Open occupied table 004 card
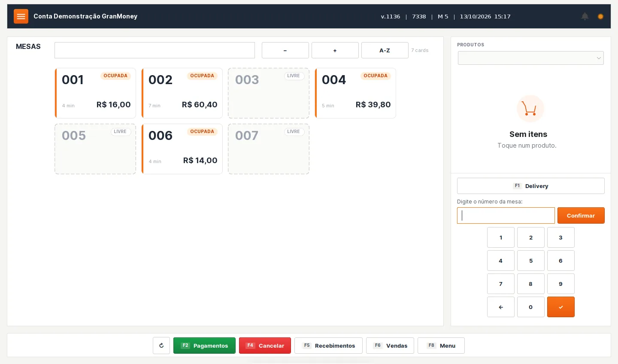 [x=355, y=93]
